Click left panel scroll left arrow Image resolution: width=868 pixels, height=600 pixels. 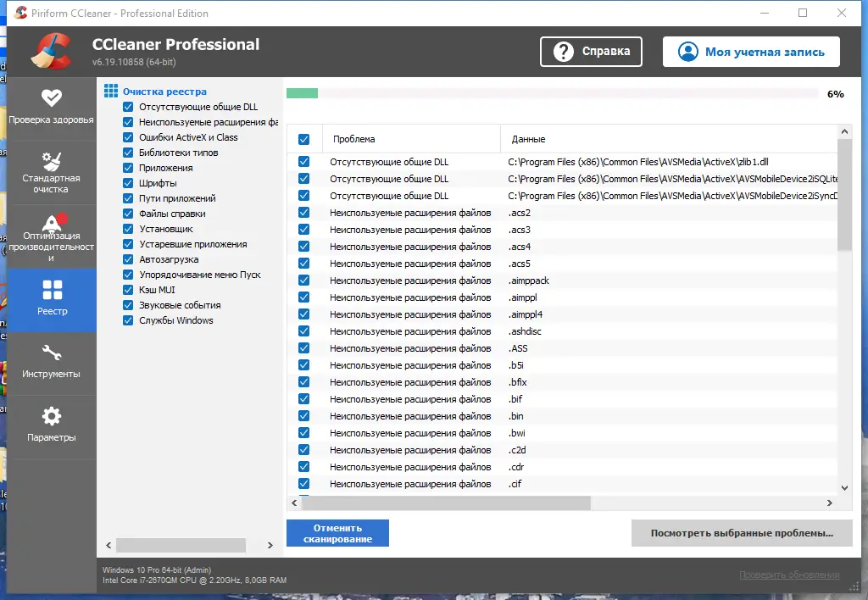pyautogui.click(x=108, y=545)
